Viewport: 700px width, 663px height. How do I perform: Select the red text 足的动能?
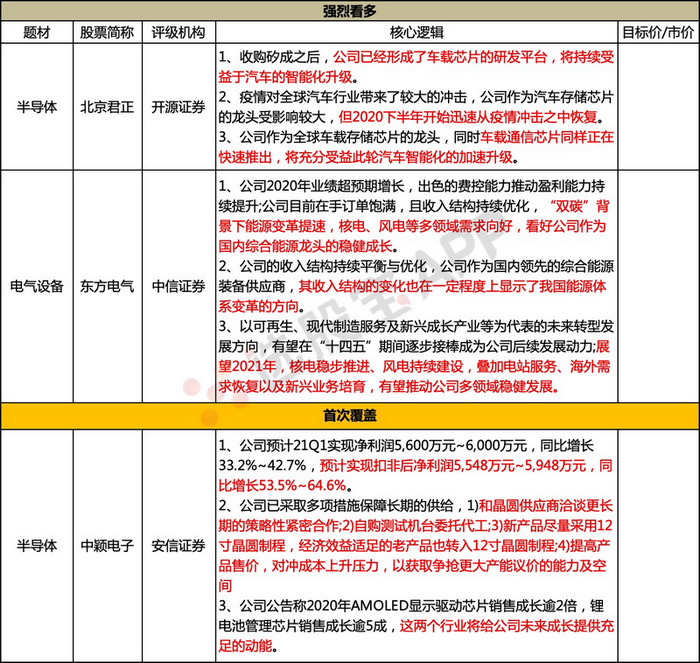pyautogui.click(x=245, y=646)
